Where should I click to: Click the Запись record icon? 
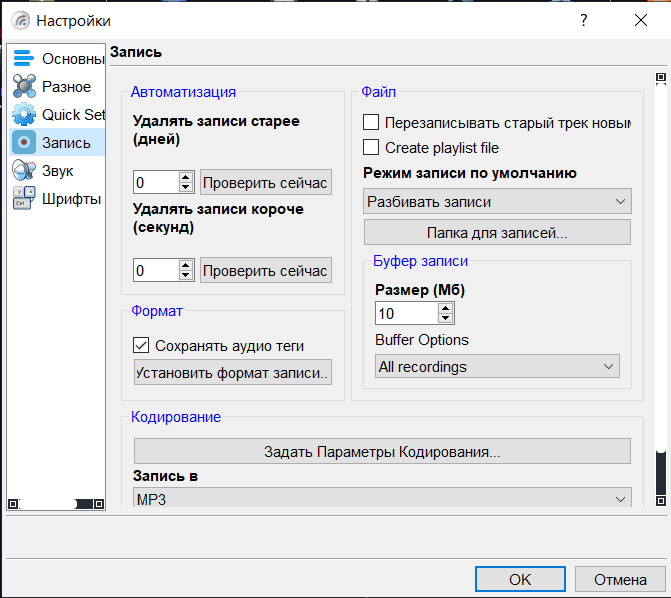(24, 143)
